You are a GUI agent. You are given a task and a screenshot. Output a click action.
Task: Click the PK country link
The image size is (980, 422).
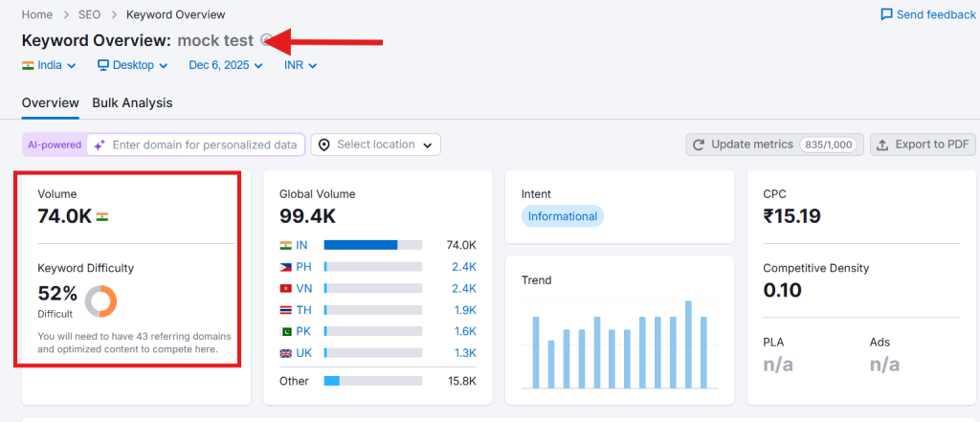click(303, 331)
